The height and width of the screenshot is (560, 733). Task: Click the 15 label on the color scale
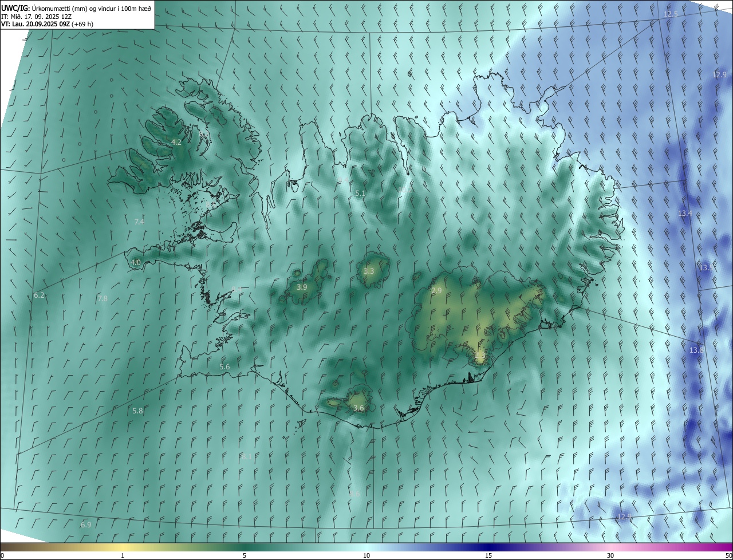[488, 556]
